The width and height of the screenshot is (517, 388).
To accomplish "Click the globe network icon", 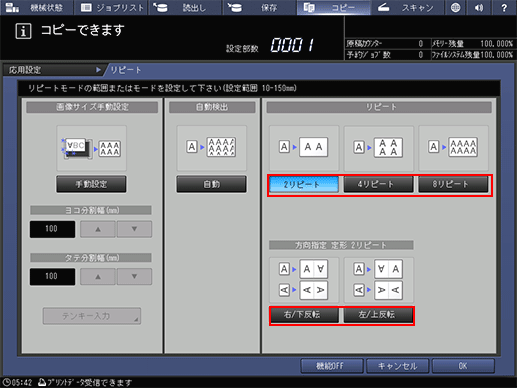I will [455, 7].
